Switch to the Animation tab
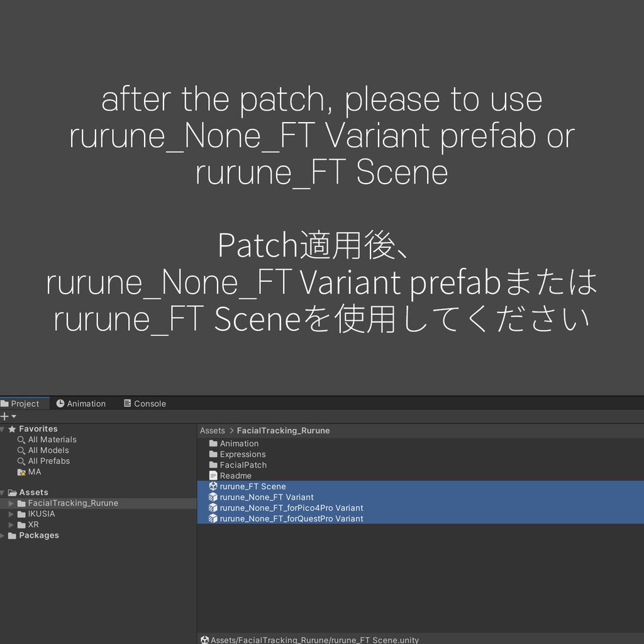Image resolution: width=644 pixels, height=644 pixels. point(85,403)
